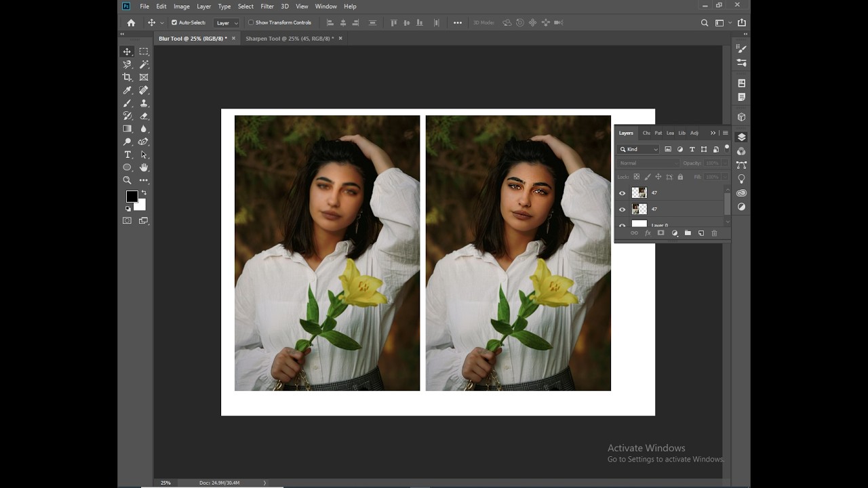Switch to the Sharpen Tool document tab
This screenshot has height=488, width=868.
tap(290, 39)
